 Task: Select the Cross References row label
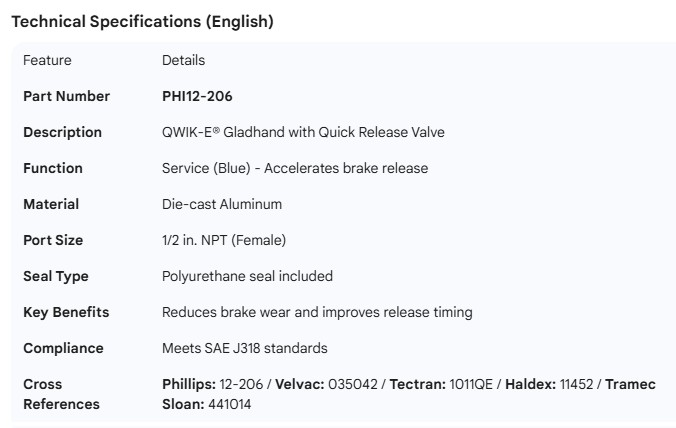click(x=61, y=394)
